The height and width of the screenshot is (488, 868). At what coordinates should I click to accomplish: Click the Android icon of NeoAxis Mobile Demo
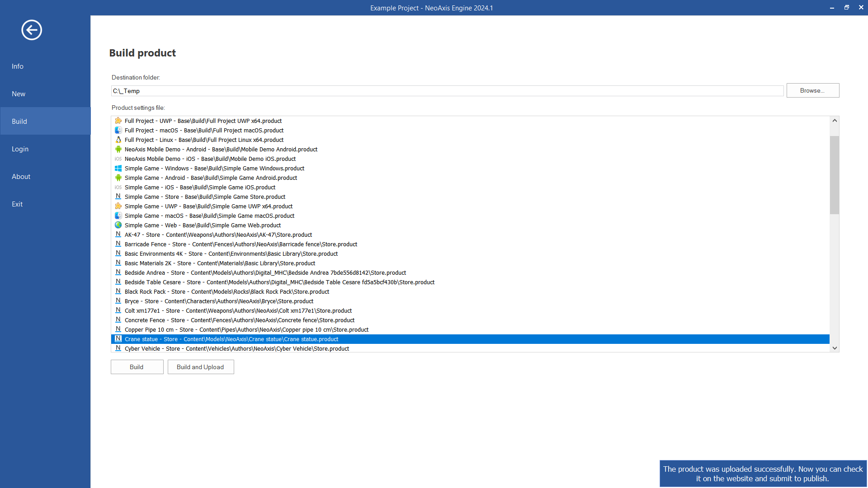tap(118, 149)
